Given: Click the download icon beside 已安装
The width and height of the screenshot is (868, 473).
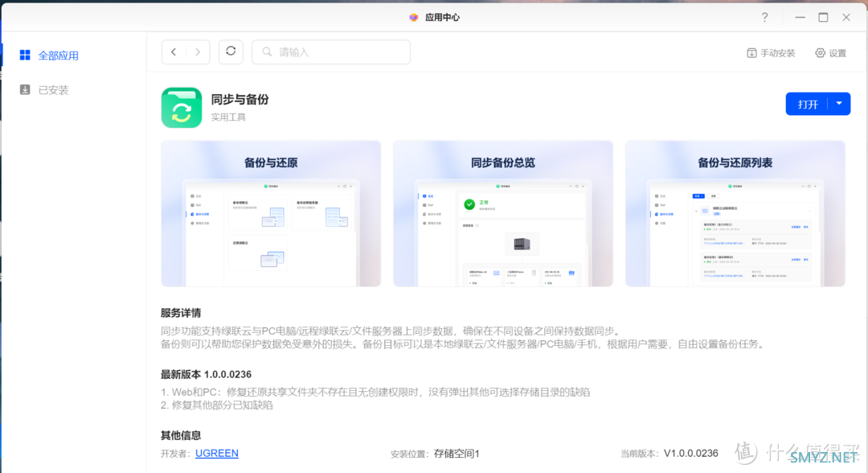Looking at the screenshot, I should coord(25,89).
